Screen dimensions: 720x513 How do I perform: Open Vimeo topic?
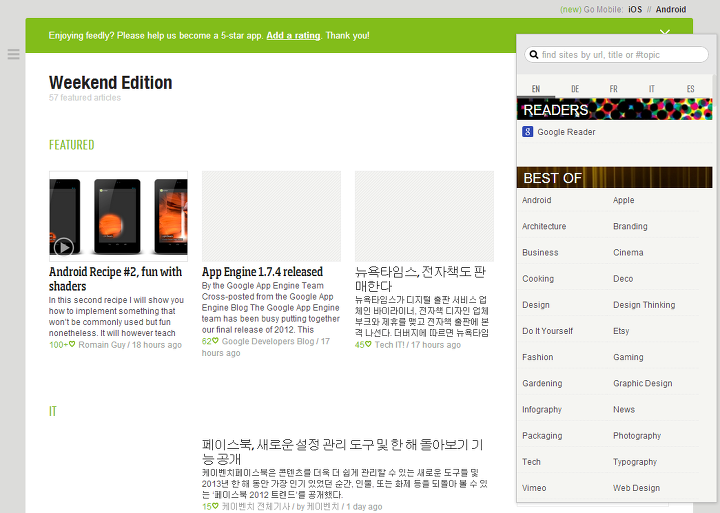[x=534, y=488]
